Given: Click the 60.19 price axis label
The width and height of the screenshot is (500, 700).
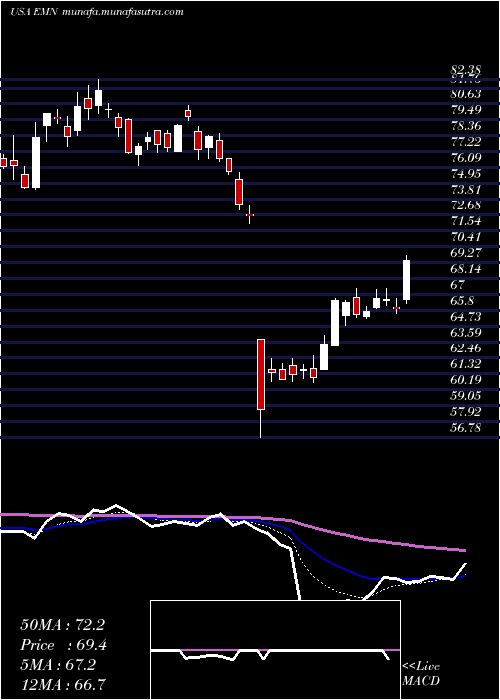Looking at the screenshot, I should 466,380.
